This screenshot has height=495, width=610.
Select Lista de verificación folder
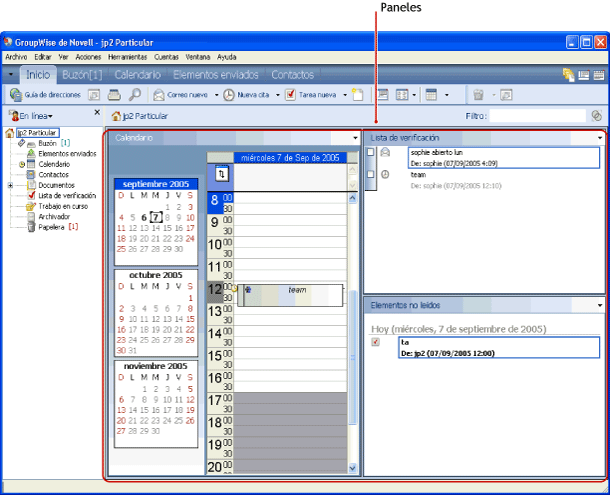[67, 195]
